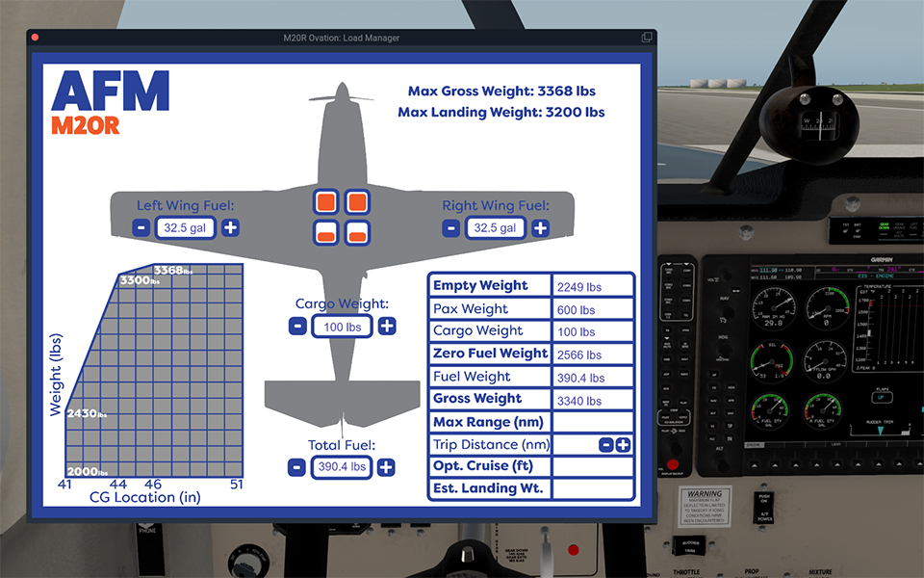Click the red Display Backup button
The image size is (924, 578).
pos(673,464)
